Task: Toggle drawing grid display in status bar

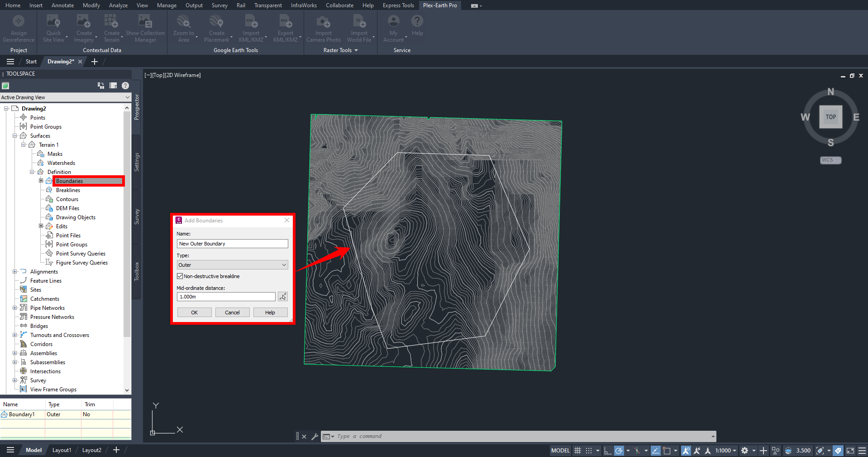Action: tap(577, 450)
